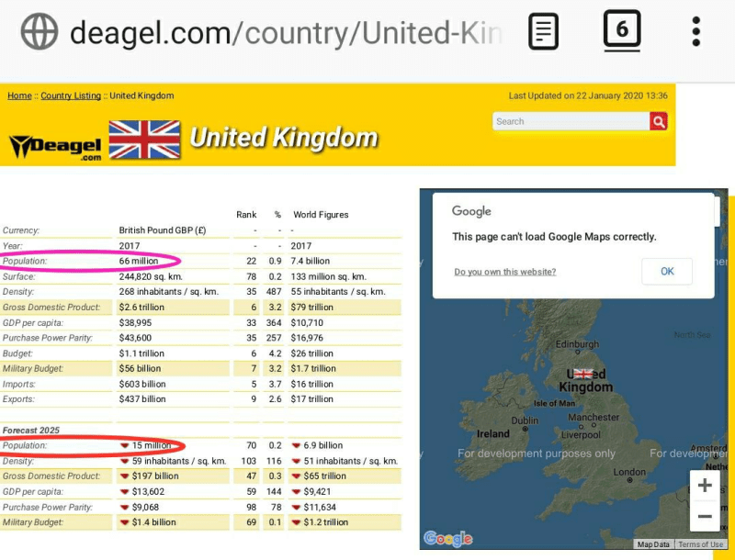Click the Terms of Use map link
The image size is (735, 560).
pos(700,544)
